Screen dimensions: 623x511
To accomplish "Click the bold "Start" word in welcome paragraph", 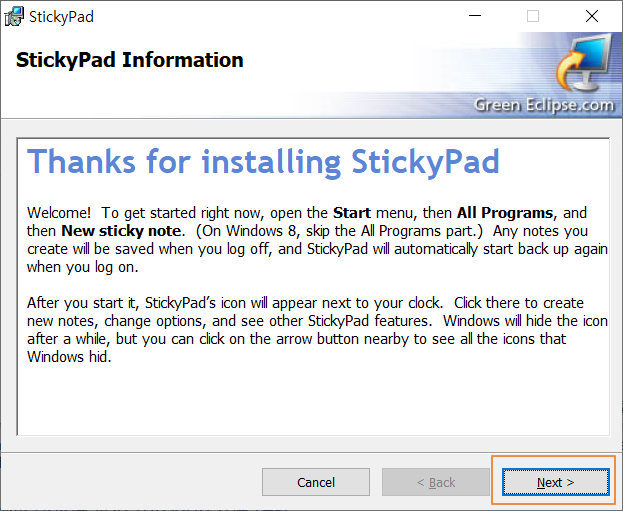I will [x=352, y=213].
